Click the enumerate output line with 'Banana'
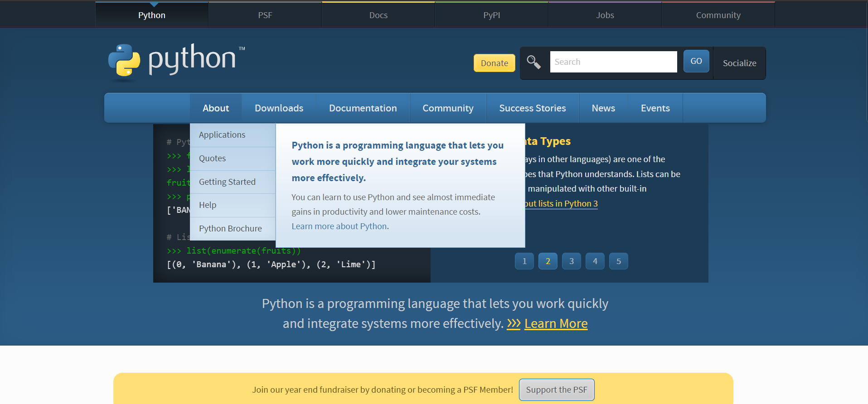868x404 pixels. 271,265
